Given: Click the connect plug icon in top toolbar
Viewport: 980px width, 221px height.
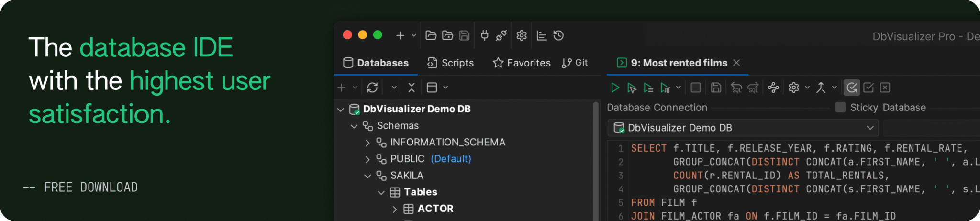Looking at the screenshot, I should pos(484,35).
